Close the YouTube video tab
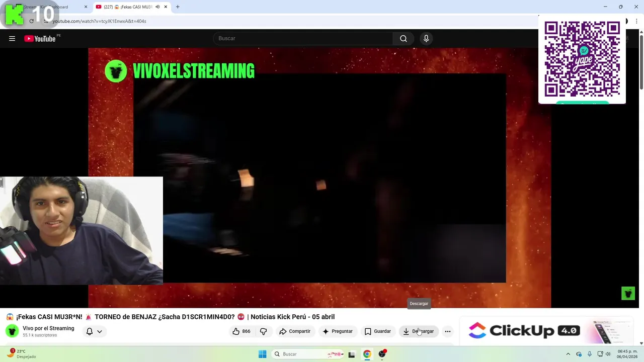The height and width of the screenshot is (362, 644). click(166, 7)
